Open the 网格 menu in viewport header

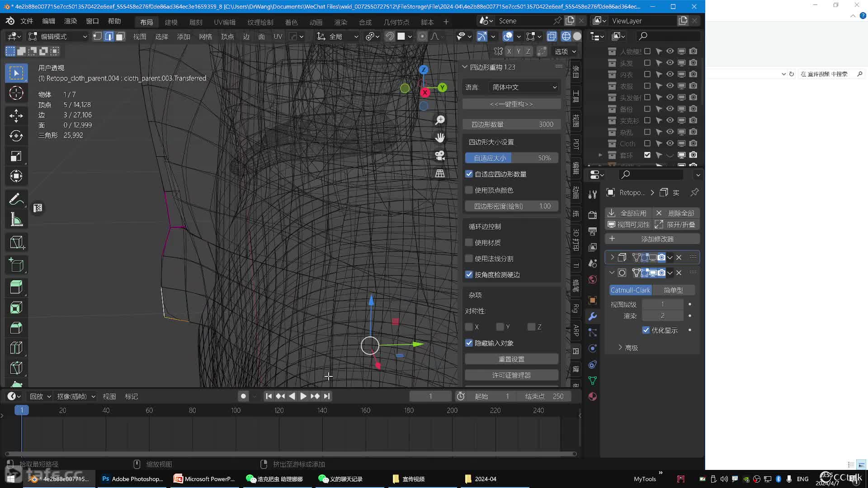[205, 37]
